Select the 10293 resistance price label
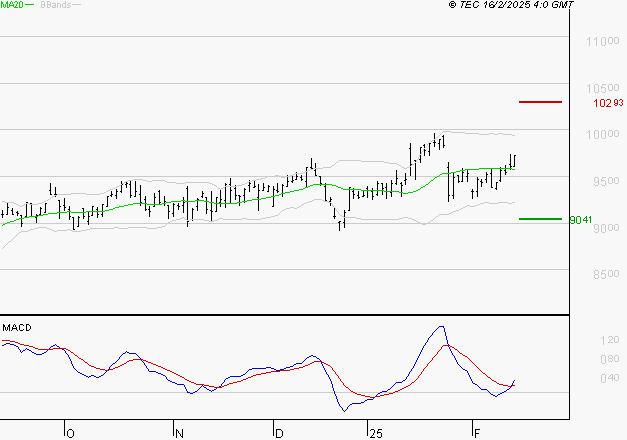The height and width of the screenshot is (440, 627). tap(608, 103)
